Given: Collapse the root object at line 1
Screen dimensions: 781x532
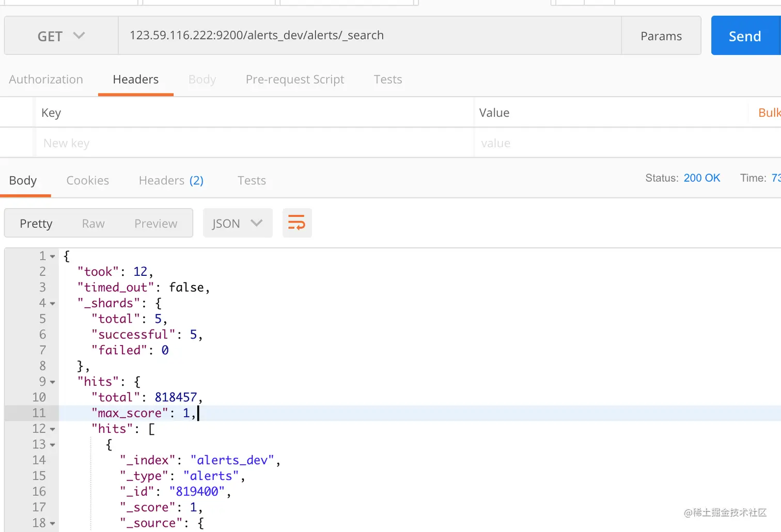Looking at the screenshot, I should coord(53,256).
